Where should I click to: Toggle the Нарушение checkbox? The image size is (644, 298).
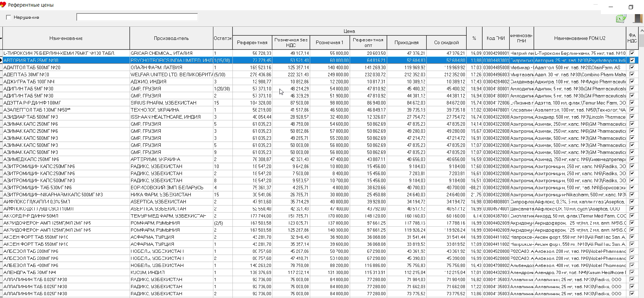pos(9,17)
